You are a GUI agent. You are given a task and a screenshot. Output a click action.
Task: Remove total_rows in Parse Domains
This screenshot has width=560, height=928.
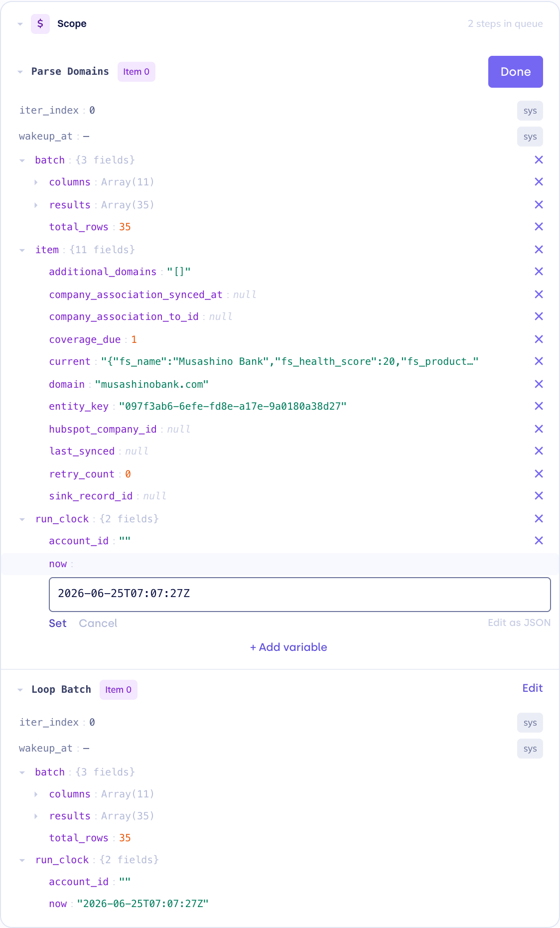pos(539,227)
